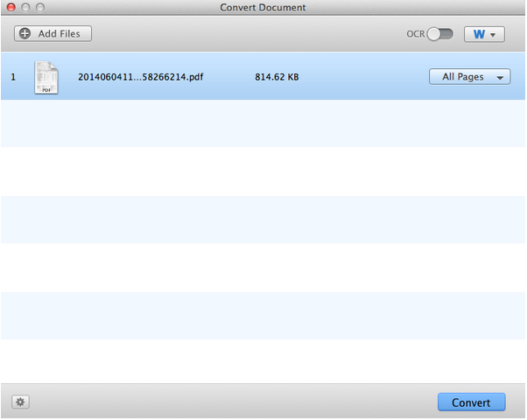The width and height of the screenshot is (527, 420).
Task: Click the PDF file thumbnail icon
Action: click(x=46, y=77)
